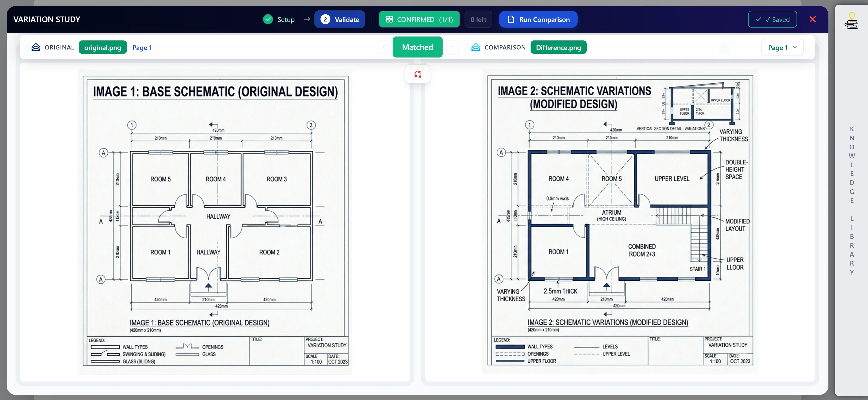The width and height of the screenshot is (868, 400).
Task: Toggle the Matched status button
Action: click(417, 47)
